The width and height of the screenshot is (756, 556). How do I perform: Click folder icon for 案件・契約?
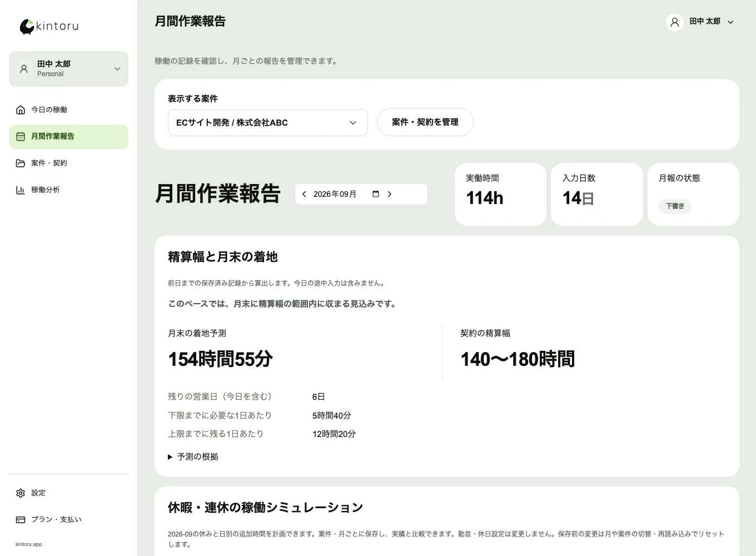pyautogui.click(x=21, y=163)
